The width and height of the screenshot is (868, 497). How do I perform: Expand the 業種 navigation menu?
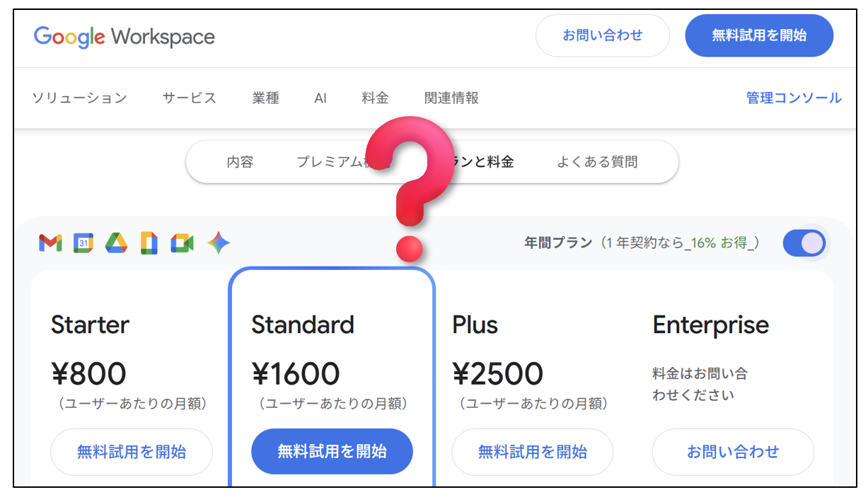tap(266, 98)
